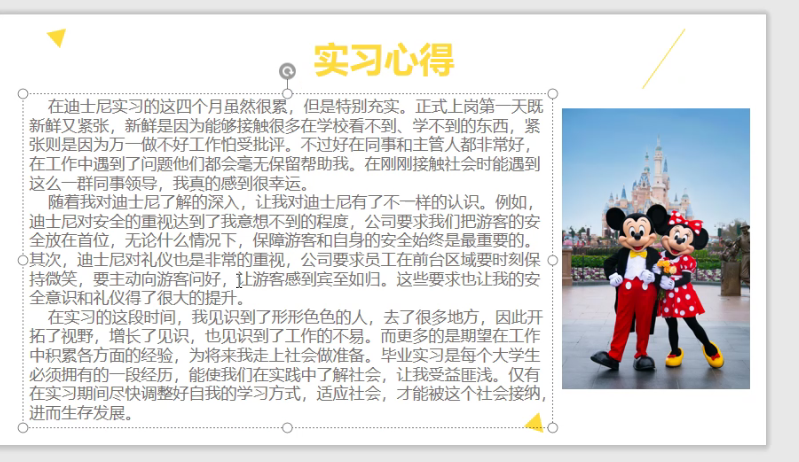Viewport: 799px width, 462px height.
Task: Click Mickey Mouse in the photo
Action: point(630,280)
